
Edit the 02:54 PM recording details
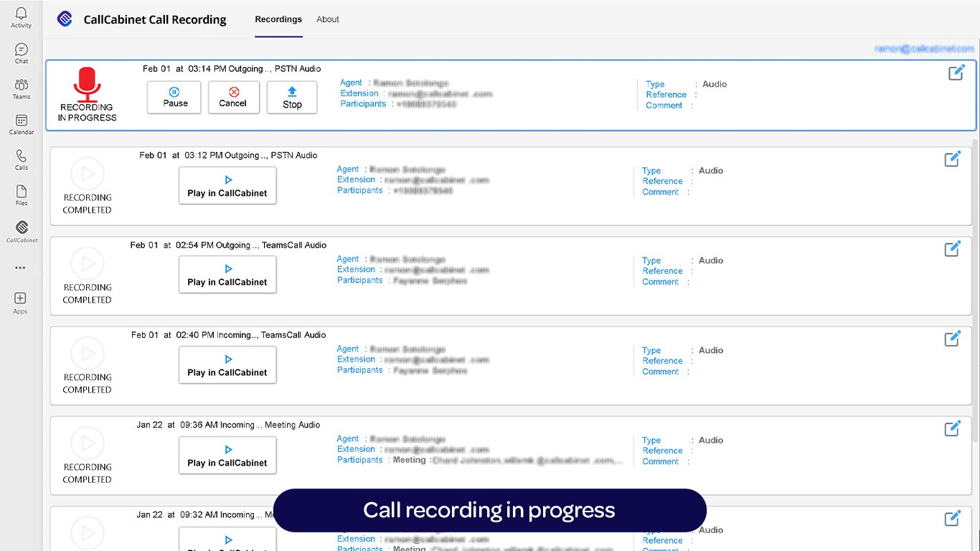tap(952, 249)
